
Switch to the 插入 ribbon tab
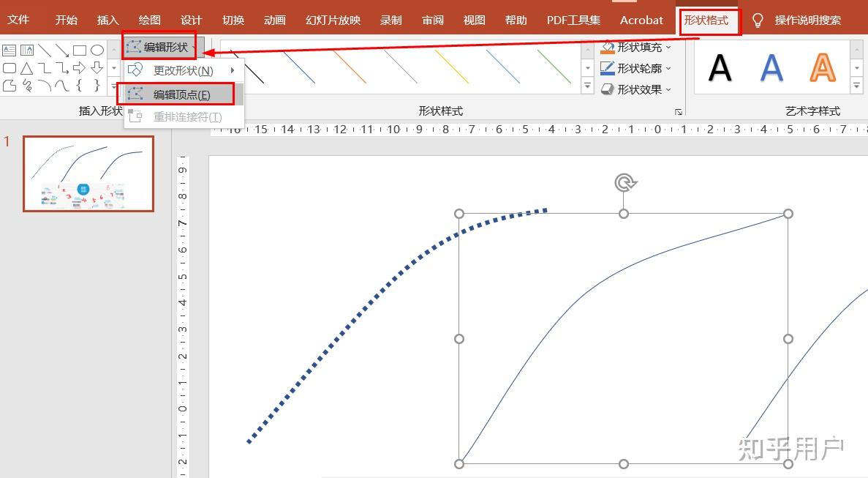coord(107,20)
